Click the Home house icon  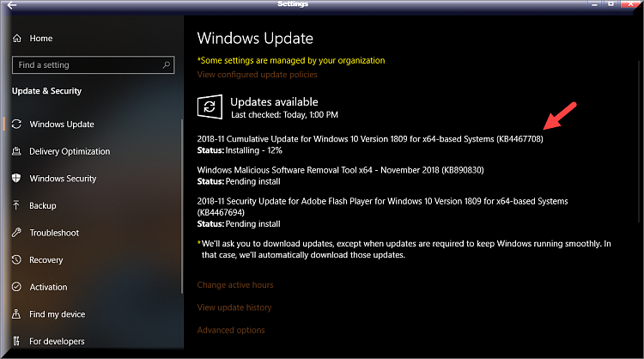pyautogui.click(x=17, y=38)
